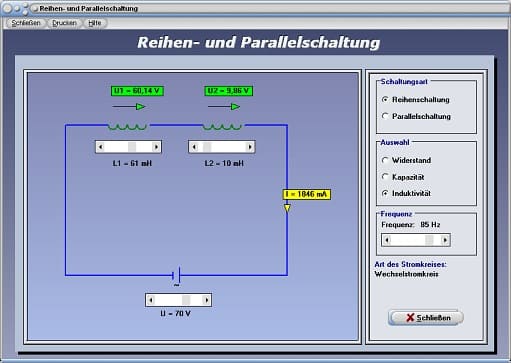The image size is (511, 363).
Task: Decrease L2 with the left scroll arrow
Action: [x=194, y=147]
